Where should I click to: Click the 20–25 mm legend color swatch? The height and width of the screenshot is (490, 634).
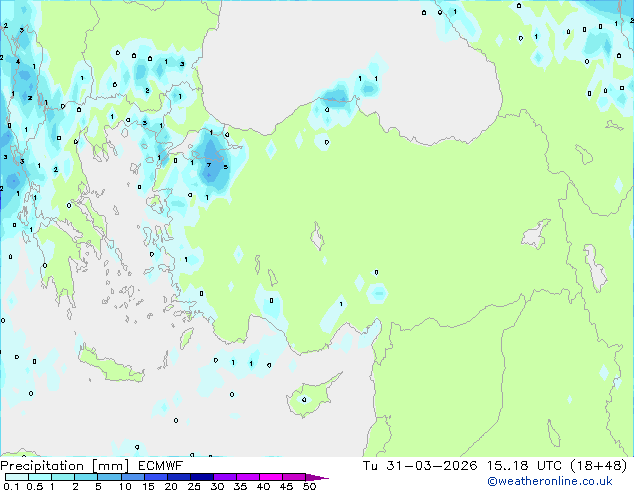click(178, 477)
